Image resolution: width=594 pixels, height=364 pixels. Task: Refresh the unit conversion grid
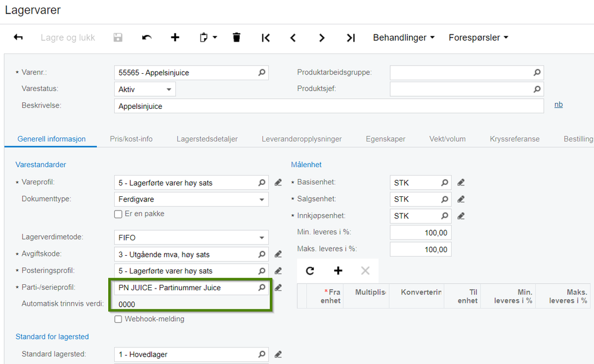click(x=310, y=271)
